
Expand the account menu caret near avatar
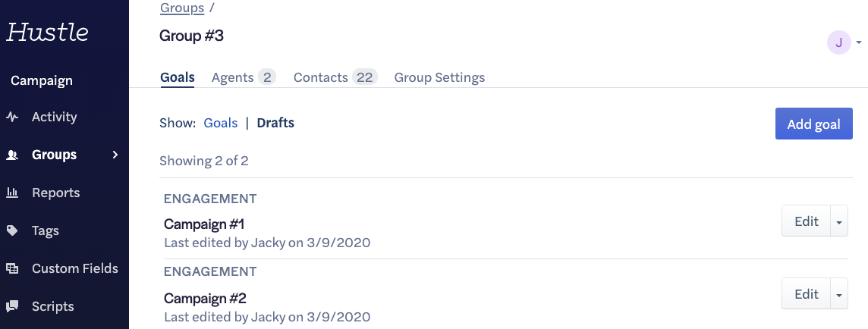(x=859, y=42)
